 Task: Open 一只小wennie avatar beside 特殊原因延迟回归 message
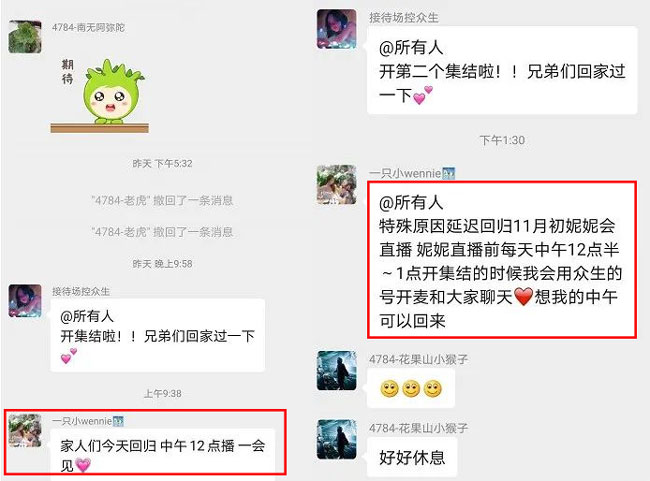(337, 185)
